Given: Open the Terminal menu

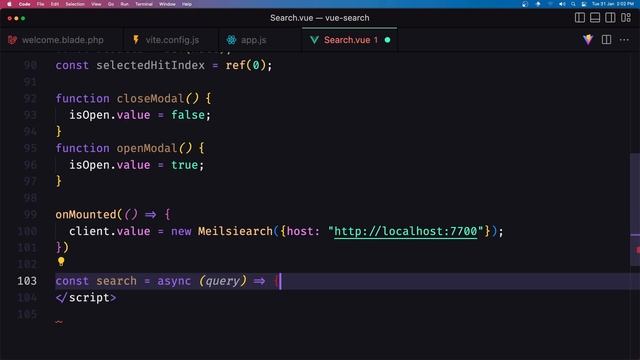Looking at the screenshot, I should coord(144,4).
